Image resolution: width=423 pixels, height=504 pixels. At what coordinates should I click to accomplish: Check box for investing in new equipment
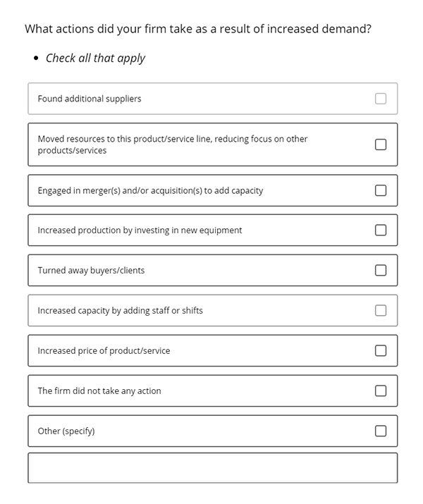click(x=381, y=230)
